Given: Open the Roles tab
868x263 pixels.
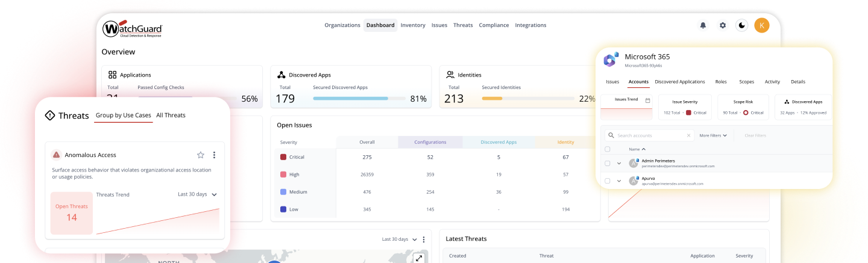Looking at the screenshot, I should coord(721,82).
